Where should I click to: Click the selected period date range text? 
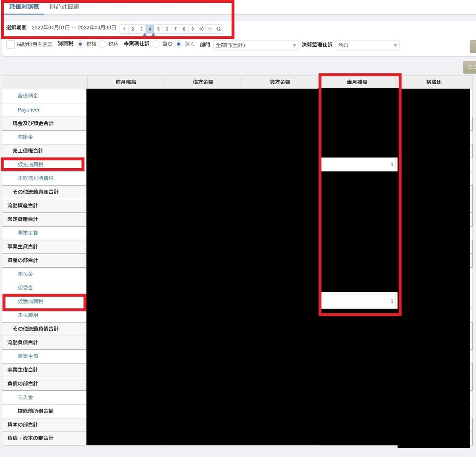click(x=74, y=28)
